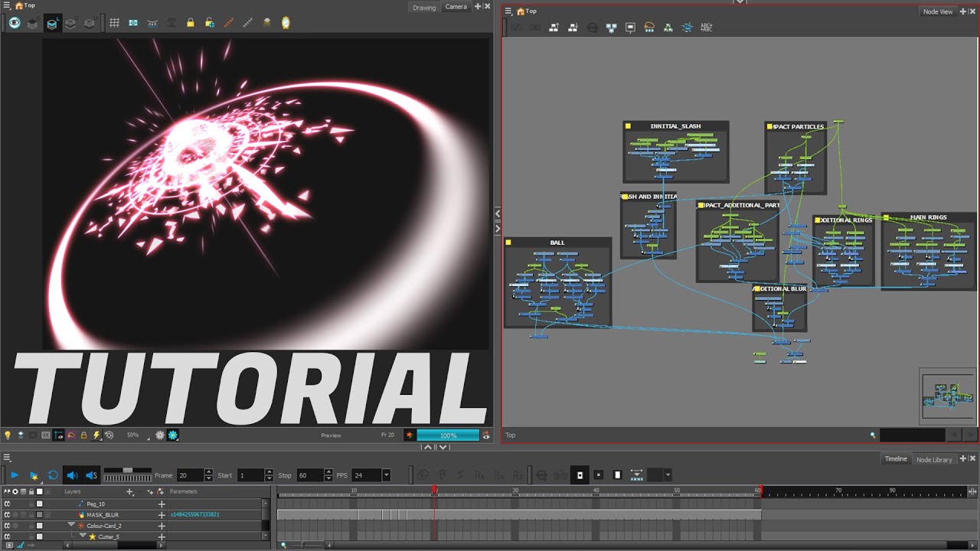
Task: Open timeline panel hamburger menu
Action: pyautogui.click(x=7, y=458)
